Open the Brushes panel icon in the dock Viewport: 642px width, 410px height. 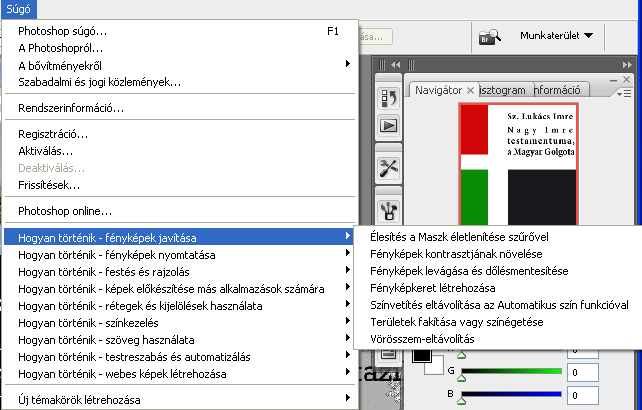(x=389, y=210)
